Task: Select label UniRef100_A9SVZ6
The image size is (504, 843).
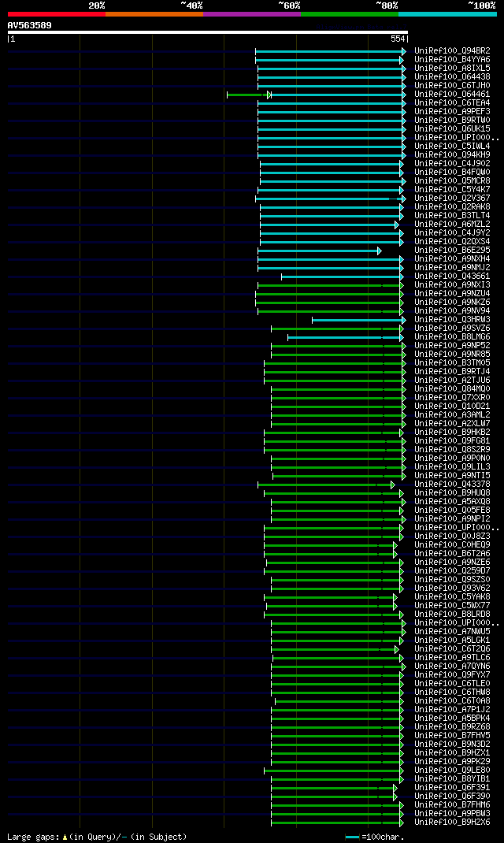Action: coord(452,328)
